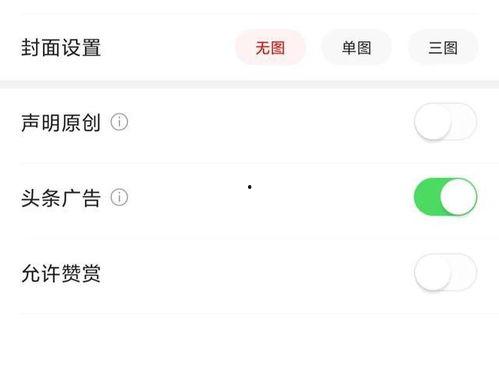Click the green area of 头条广告 switch
Screen dimensions: 499x383
click(x=427, y=197)
